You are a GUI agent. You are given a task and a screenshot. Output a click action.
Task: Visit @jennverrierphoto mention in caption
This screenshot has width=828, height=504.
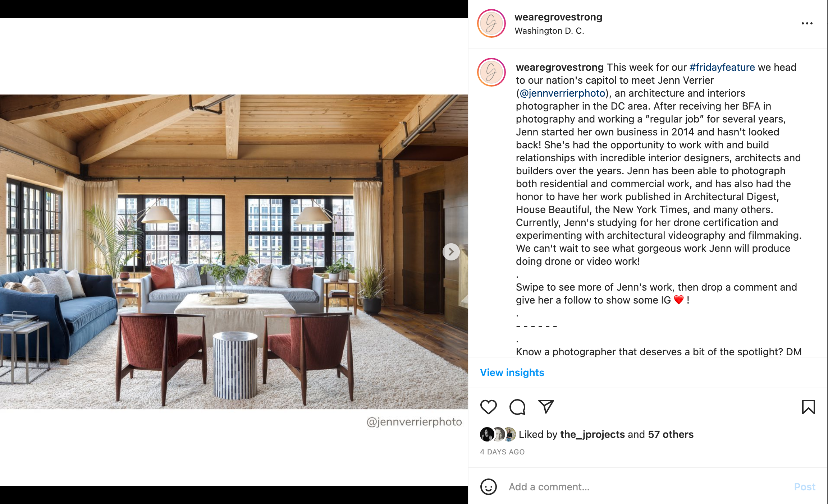click(x=562, y=93)
